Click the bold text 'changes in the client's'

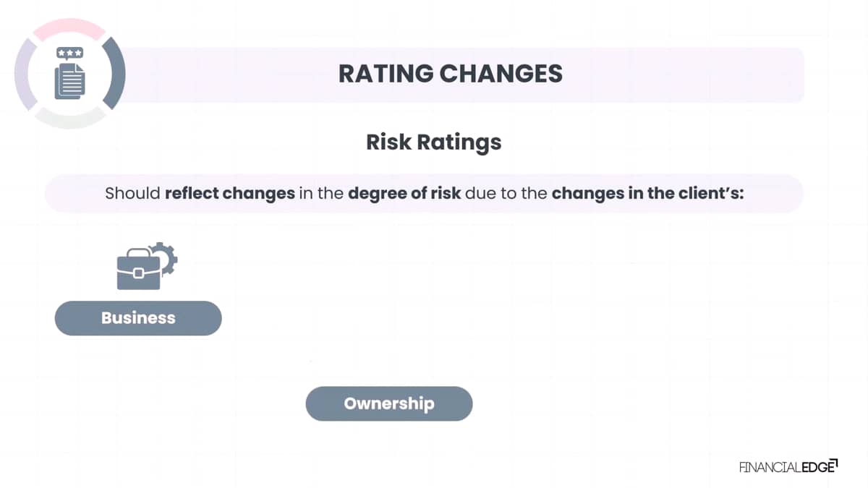click(648, 194)
